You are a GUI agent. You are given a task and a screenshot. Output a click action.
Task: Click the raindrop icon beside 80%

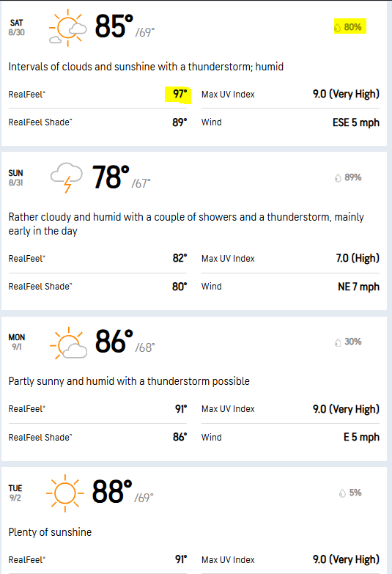pos(338,27)
